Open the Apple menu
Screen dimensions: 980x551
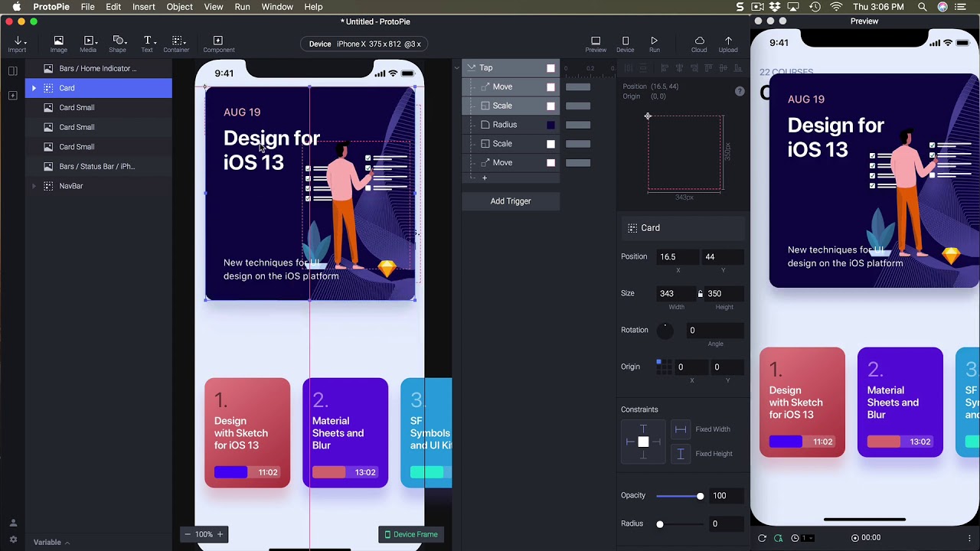click(x=16, y=7)
